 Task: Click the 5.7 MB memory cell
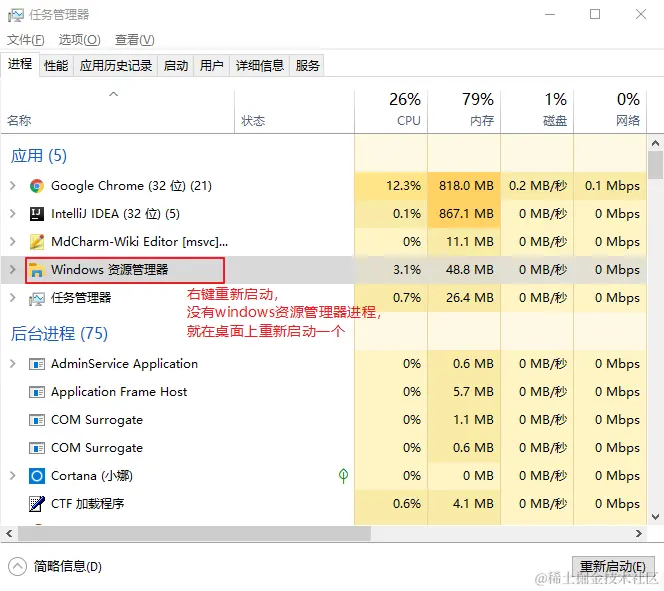pos(464,392)
